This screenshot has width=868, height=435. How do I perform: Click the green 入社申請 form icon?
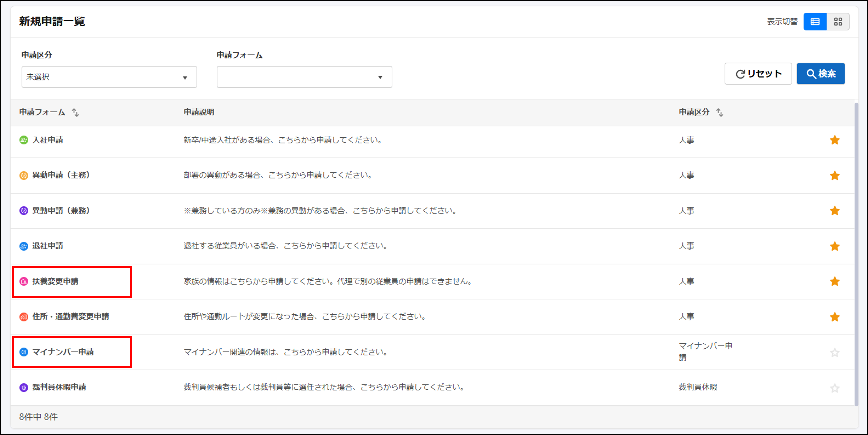(x=24, y=140)
